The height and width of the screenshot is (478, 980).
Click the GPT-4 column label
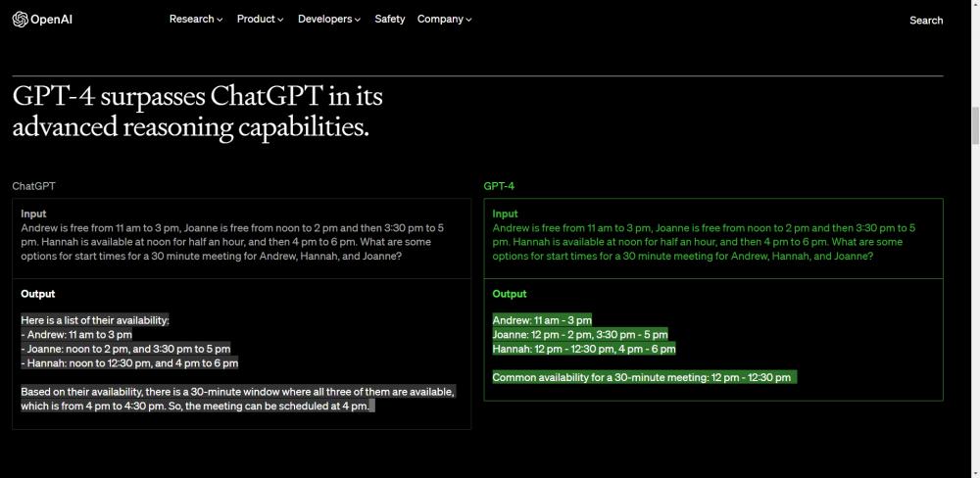point(499,186)
